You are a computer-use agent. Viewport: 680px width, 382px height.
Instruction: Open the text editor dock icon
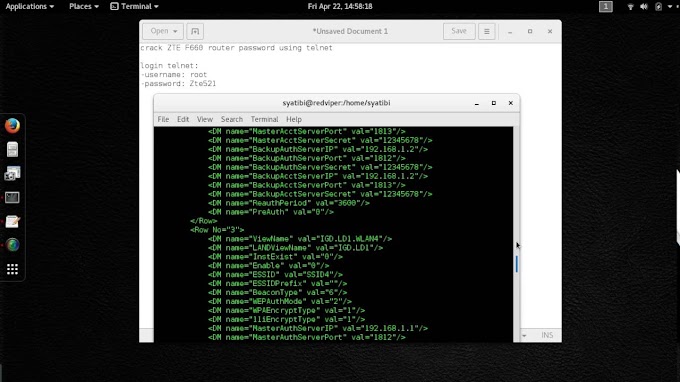coord(12,222)
